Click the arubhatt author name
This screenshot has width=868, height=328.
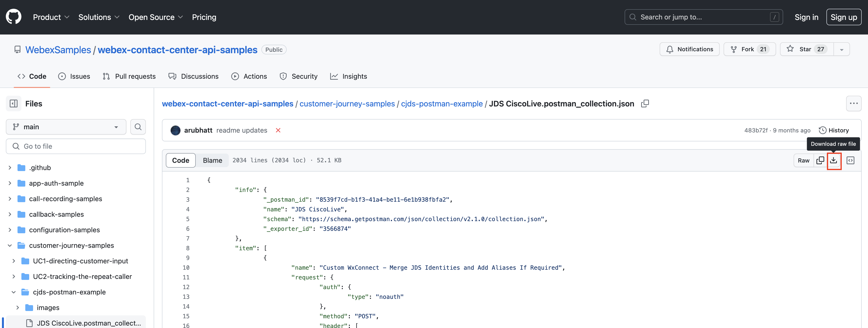(x=198, y=130)
